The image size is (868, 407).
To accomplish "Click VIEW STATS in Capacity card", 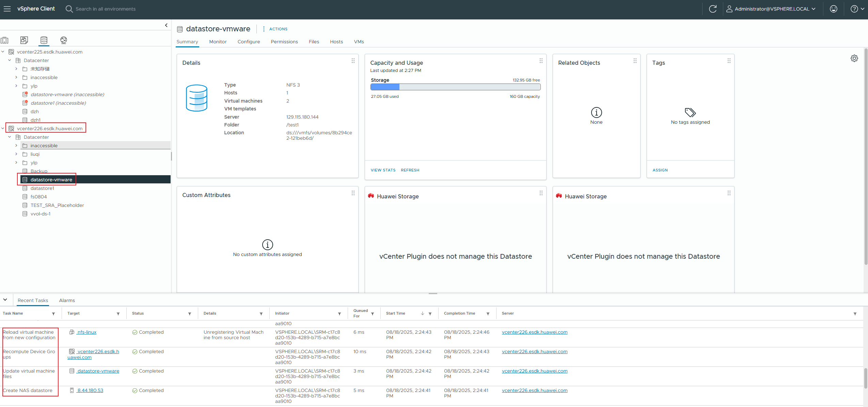I will pos(383,170).
